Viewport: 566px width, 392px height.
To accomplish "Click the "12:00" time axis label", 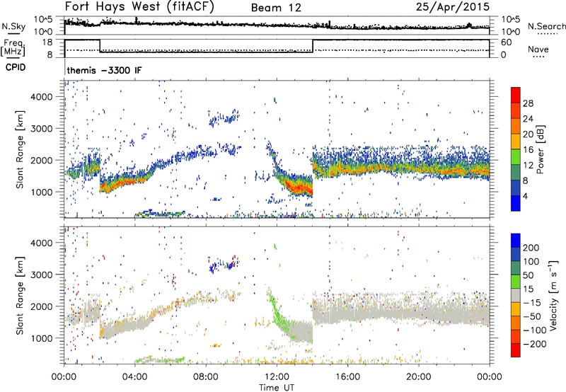I will 277,377.
